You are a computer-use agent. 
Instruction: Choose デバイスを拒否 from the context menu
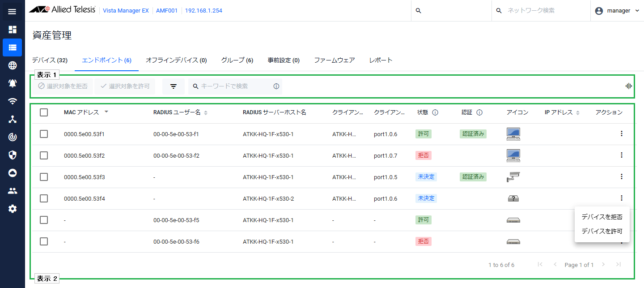coord(602,217)
